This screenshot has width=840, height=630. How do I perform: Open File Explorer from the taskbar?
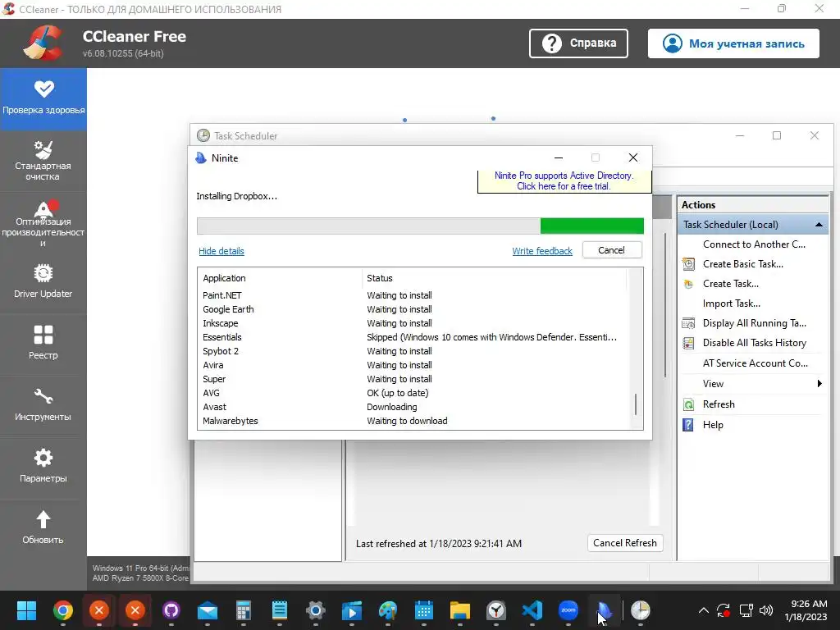point(460,610)
